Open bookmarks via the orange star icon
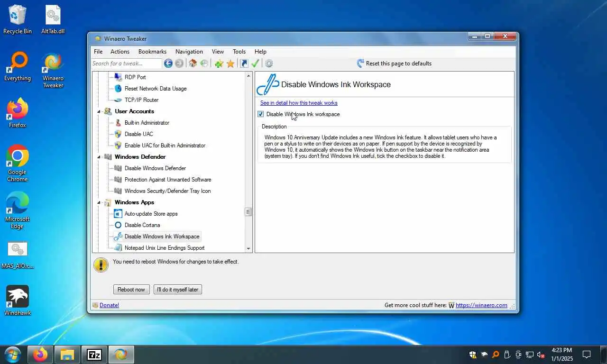Image resolution: width=607 pixels, height=364 pixels. tap(230, 64)
